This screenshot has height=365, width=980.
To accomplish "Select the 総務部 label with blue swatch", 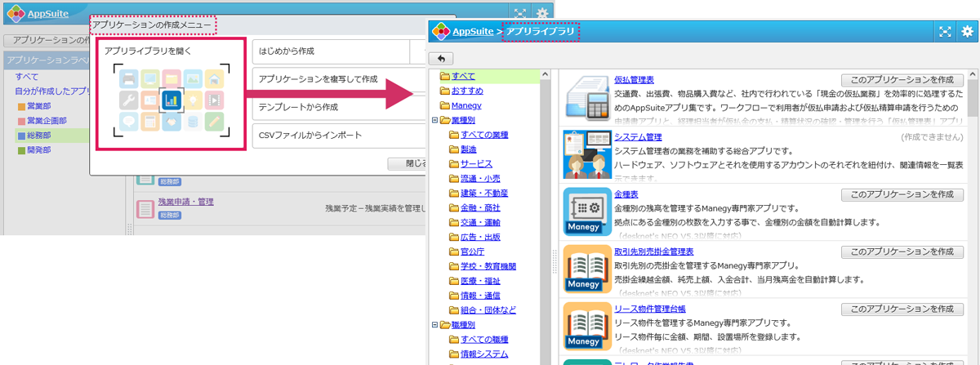I will coord(39,136).
